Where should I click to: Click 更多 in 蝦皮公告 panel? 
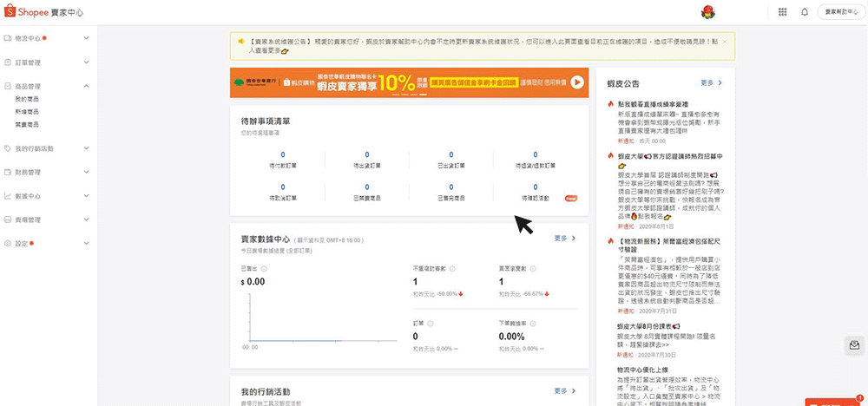[x=712, y=83]
